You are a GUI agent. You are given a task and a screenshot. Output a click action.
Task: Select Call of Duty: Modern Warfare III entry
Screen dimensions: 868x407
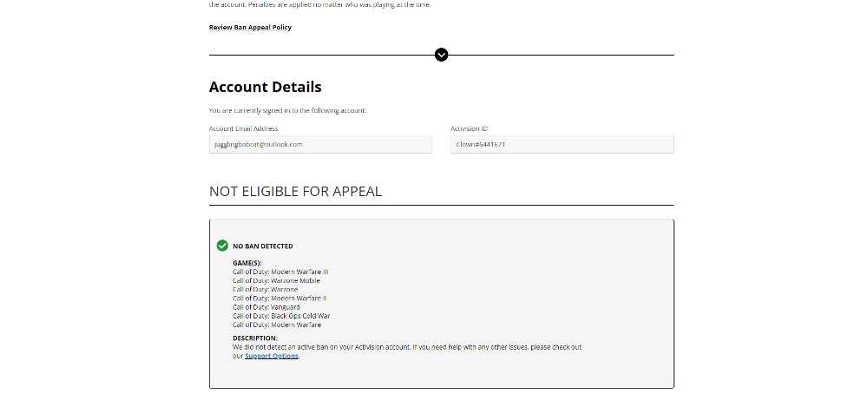280,272
